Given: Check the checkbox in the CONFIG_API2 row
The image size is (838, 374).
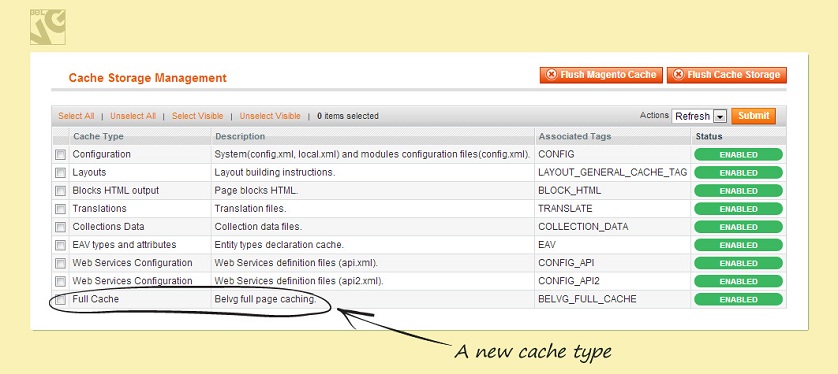Looking at the screenshot, I should tap(60, 282).
